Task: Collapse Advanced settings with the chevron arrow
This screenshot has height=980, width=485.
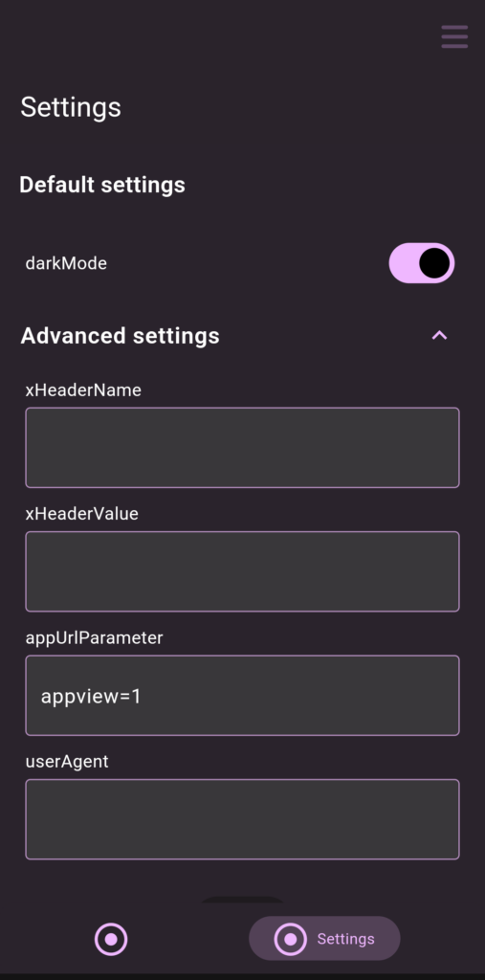Action: 439,336
